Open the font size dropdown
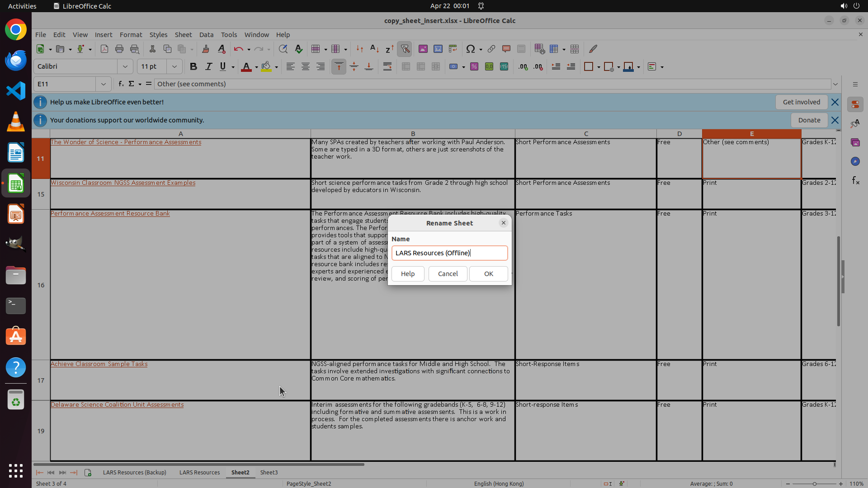Image resolution: width=868 pixels, height=488 pixels. [174, 67]
